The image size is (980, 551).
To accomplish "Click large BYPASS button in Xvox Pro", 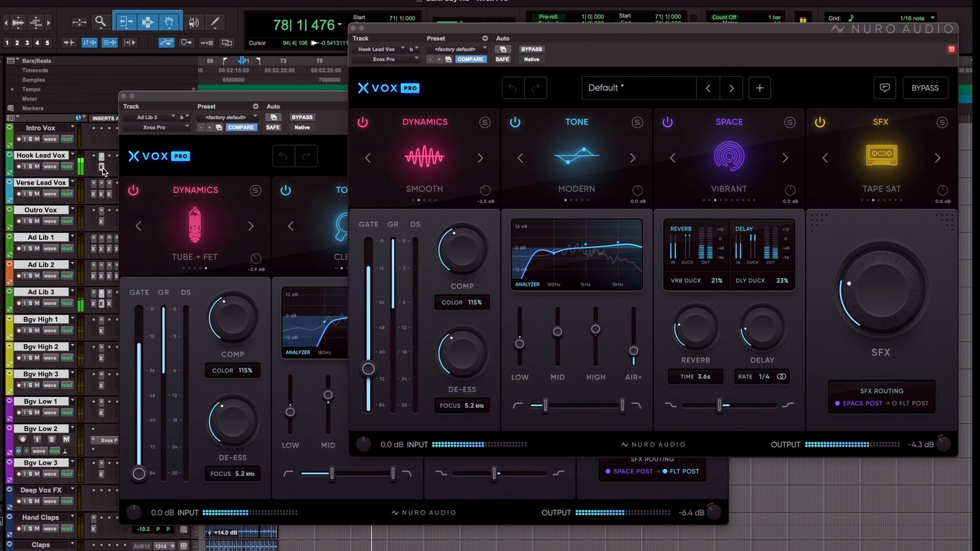I will (925, 88).
